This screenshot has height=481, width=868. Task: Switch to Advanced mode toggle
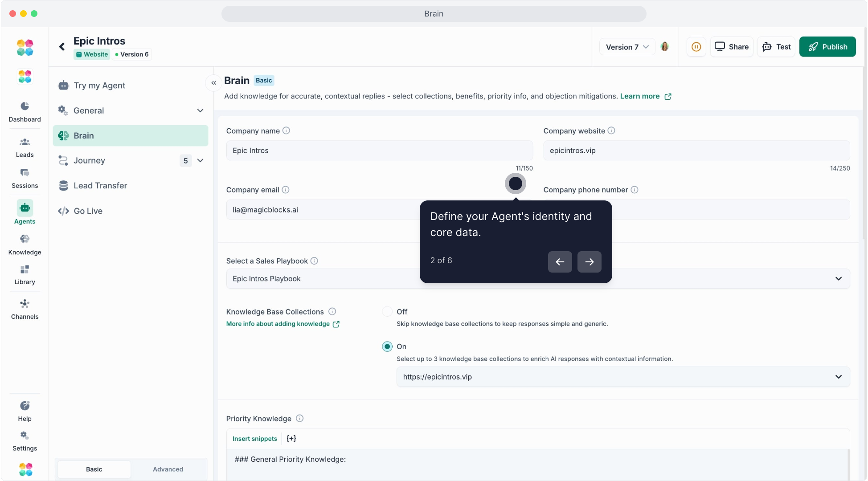pos(168,469)
